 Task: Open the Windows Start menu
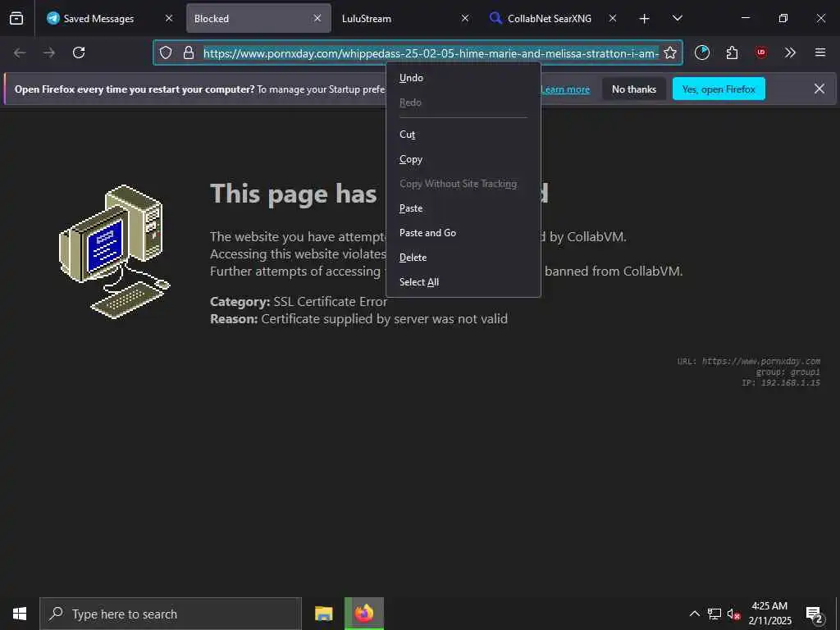(20, 614)
